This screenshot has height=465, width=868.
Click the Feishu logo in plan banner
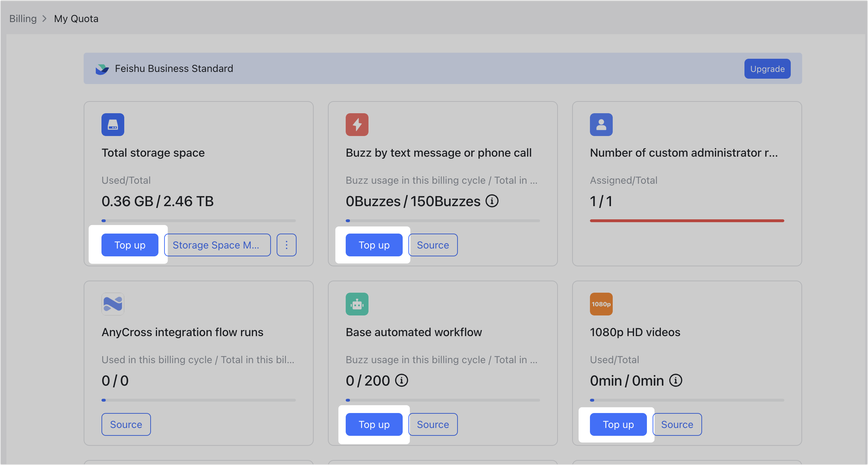pos(102,69)
